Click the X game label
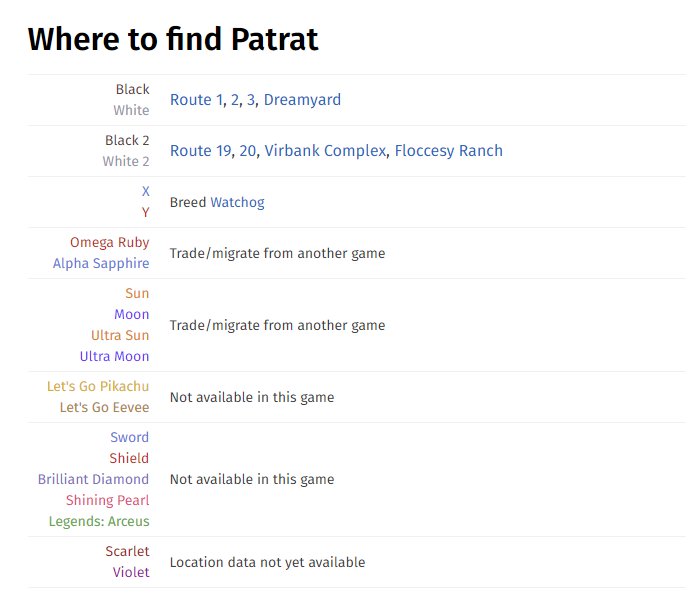Screen dimensions: 686x599 coord(146,191)
